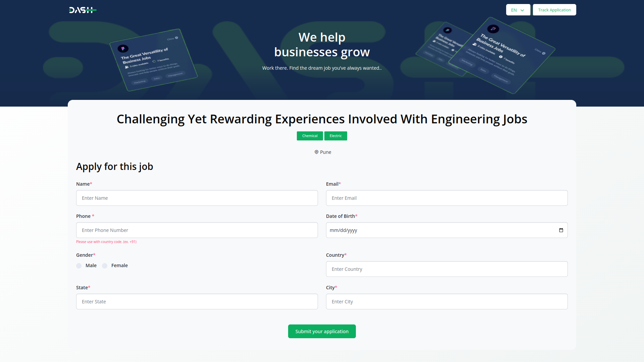Click the Track Application button
This screenshot has width=644, height=362.
pyautogui.click(x=554, y=10)
